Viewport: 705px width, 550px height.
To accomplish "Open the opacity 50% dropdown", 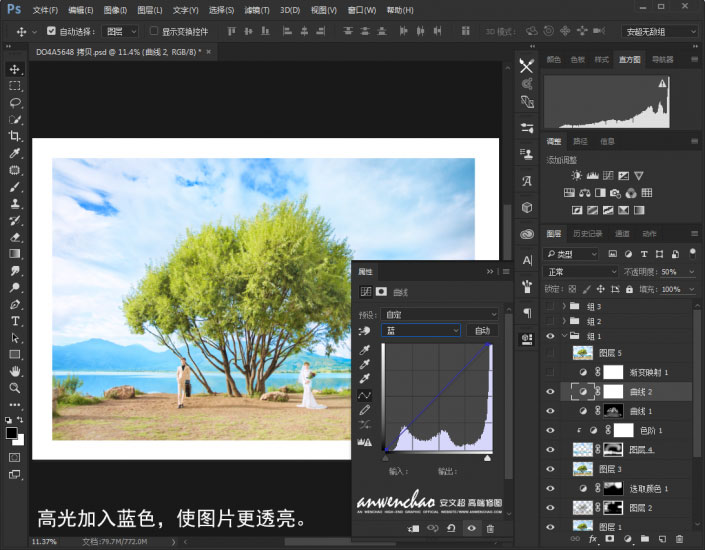I will point(692,272).
